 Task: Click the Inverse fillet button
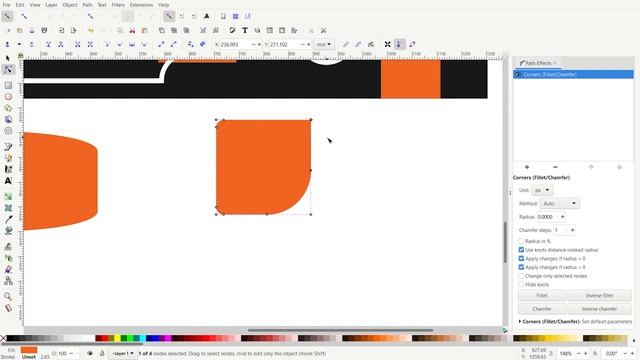(x=599, y=296)
